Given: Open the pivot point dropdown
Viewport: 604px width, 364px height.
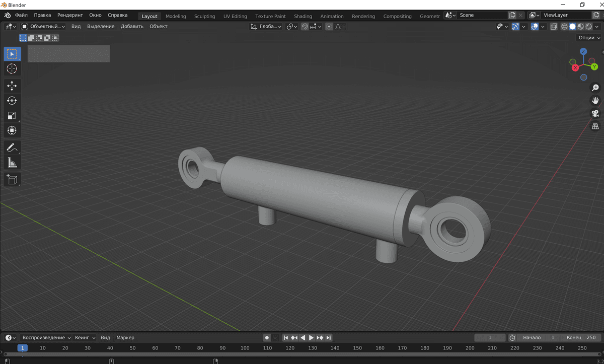Looking at the screenshot, I should coord(292,26).
